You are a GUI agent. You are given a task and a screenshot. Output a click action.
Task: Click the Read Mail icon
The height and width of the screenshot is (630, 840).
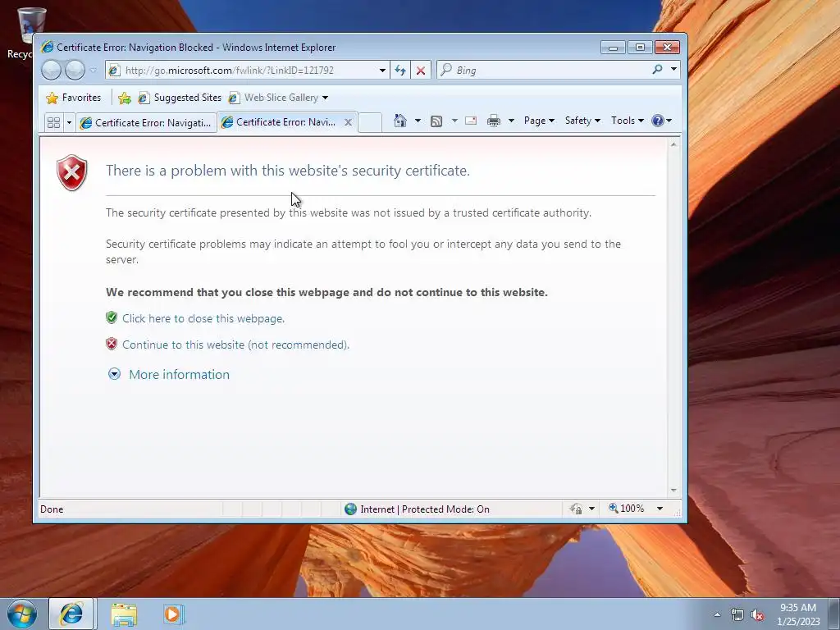[x=471, y=121]
